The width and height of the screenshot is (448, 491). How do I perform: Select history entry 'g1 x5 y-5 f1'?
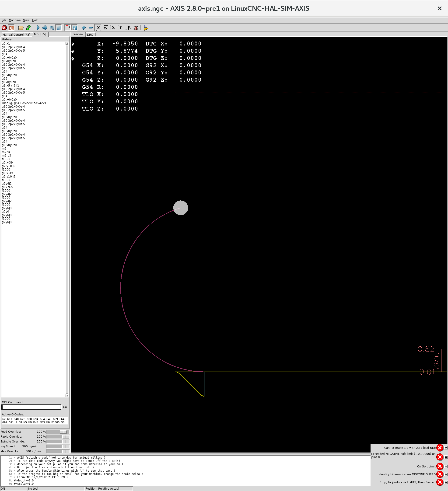[x=10, y=85]
